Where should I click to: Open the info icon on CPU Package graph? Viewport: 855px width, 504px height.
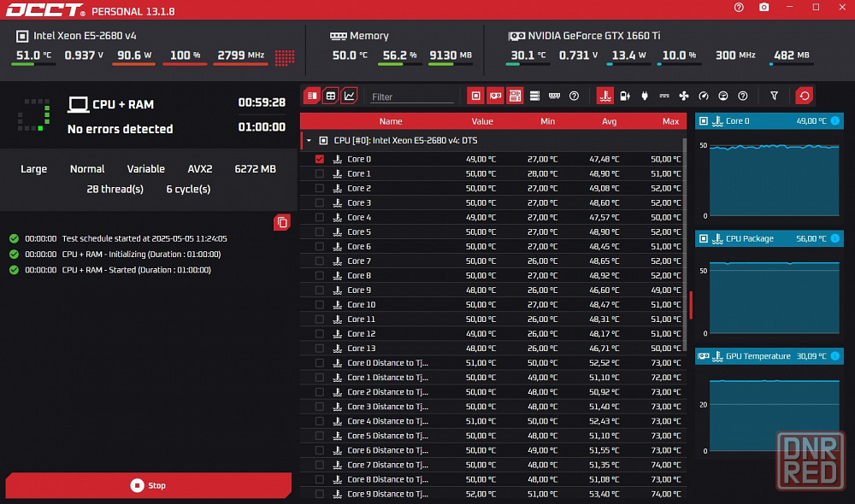834,238
